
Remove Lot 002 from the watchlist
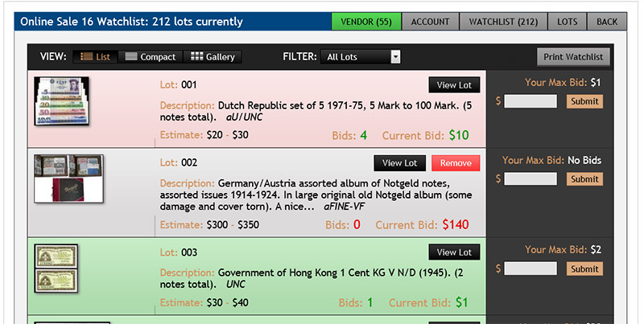pos(456,163)
